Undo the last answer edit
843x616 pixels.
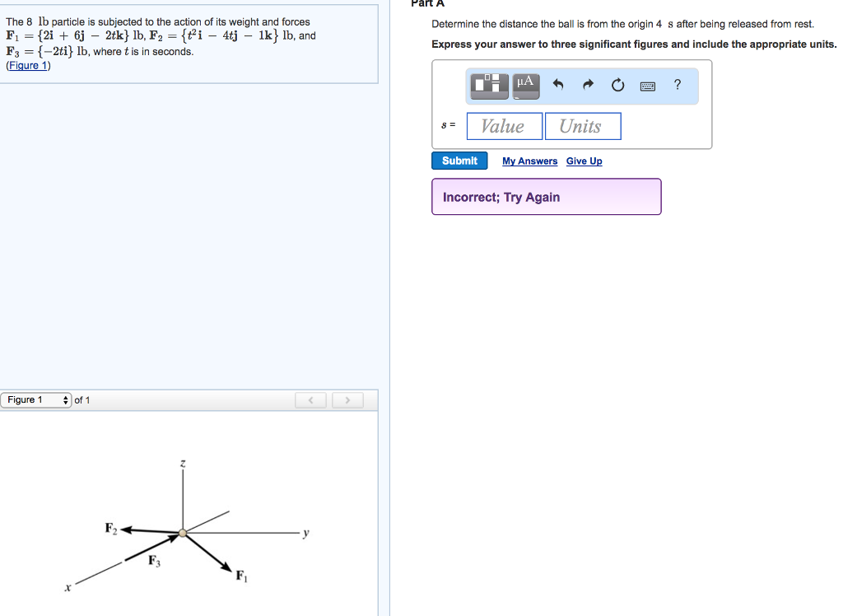[x=560, y=84]
